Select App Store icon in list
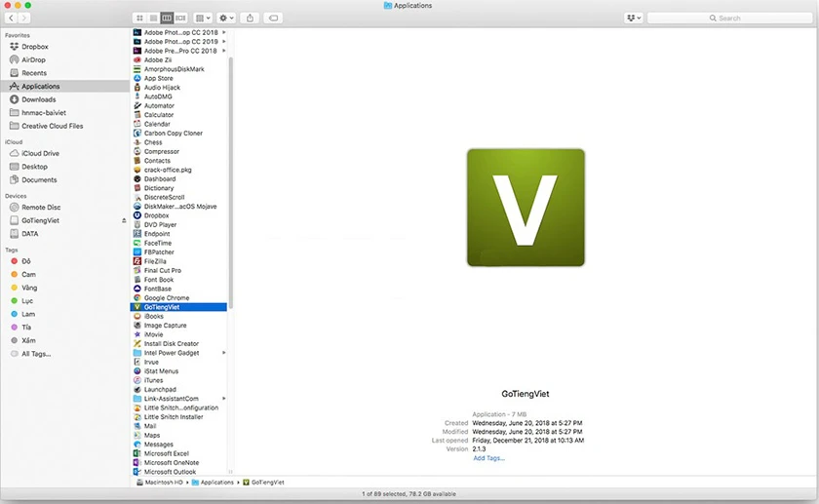The width and height of the screenshot is (819, 504). click(137, 78)
